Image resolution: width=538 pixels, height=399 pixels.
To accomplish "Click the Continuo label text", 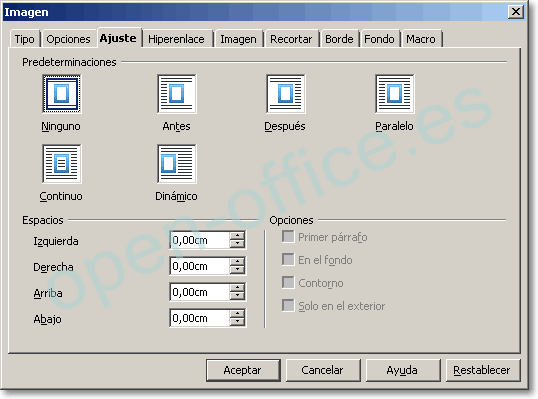I will coord(61,196).
